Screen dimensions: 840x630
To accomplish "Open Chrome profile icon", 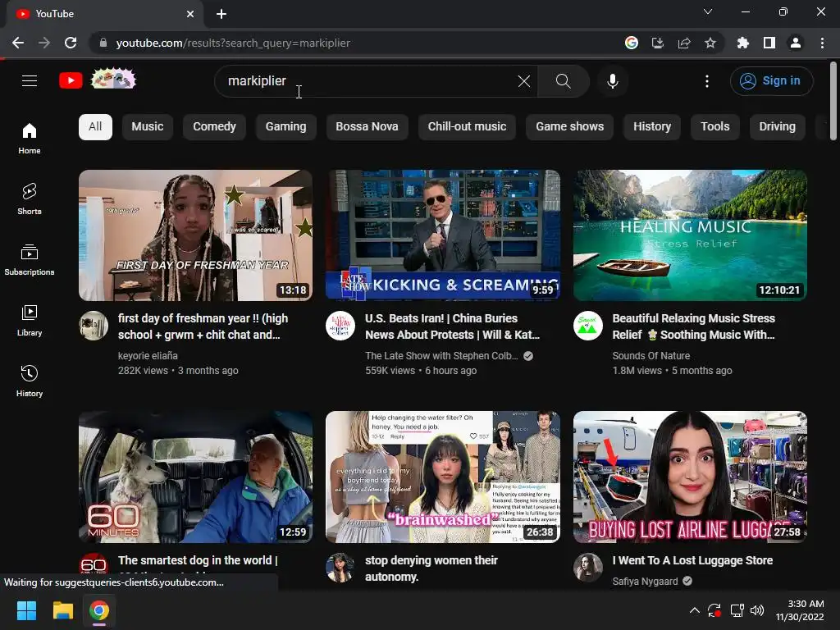I will point(796,43).
